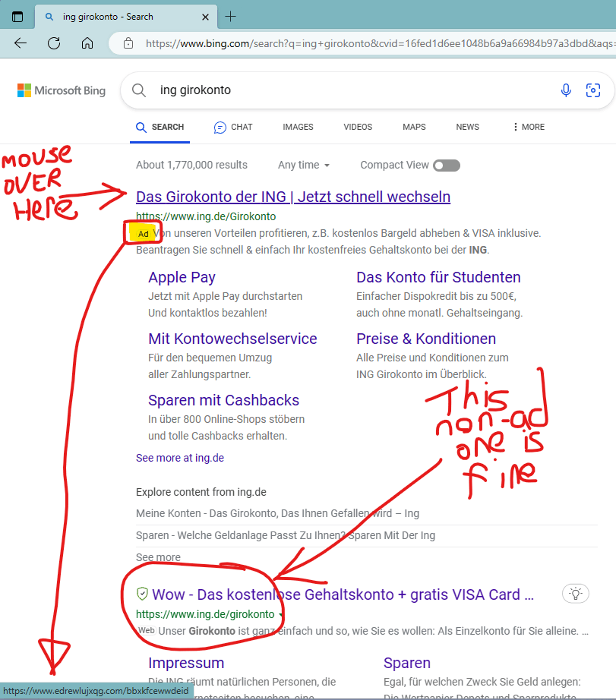616x700 pixels.
Task: Open 'Das Konto für Studenten' link
Action: coord(438,277)
